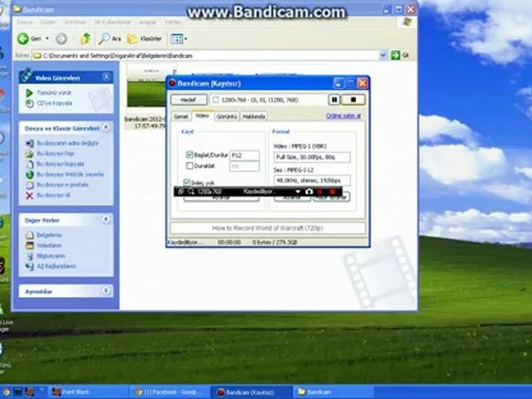This screenshot has height=399, width=532.
Task: Click the rightmost red record icon on the recording bar
Action: click(x=332, y=192)
